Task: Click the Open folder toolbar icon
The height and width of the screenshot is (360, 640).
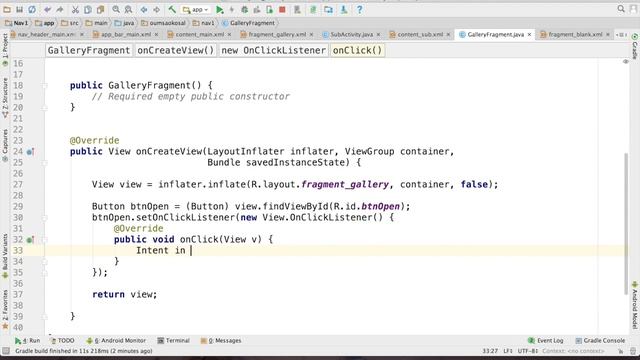Action: pyautogui.click(x=7, y=9)
